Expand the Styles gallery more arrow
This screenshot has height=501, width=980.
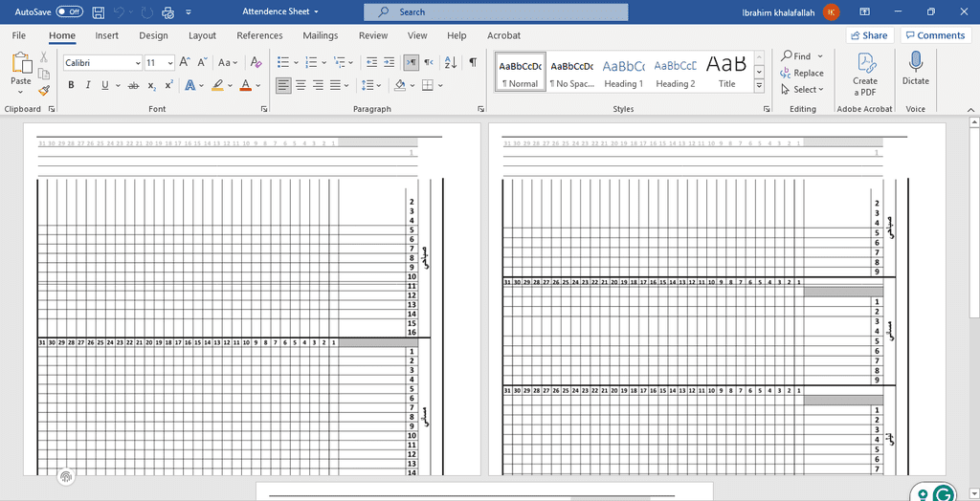(759, 85)
